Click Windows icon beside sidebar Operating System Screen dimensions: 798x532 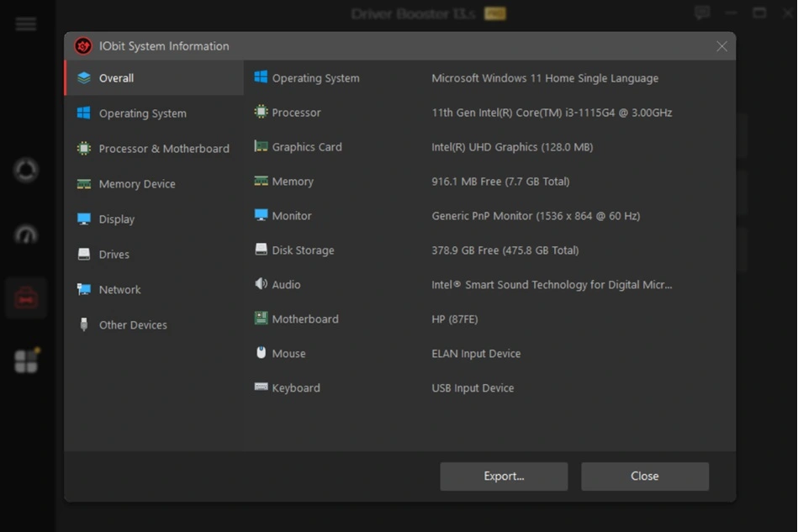(x=84, y=113)
